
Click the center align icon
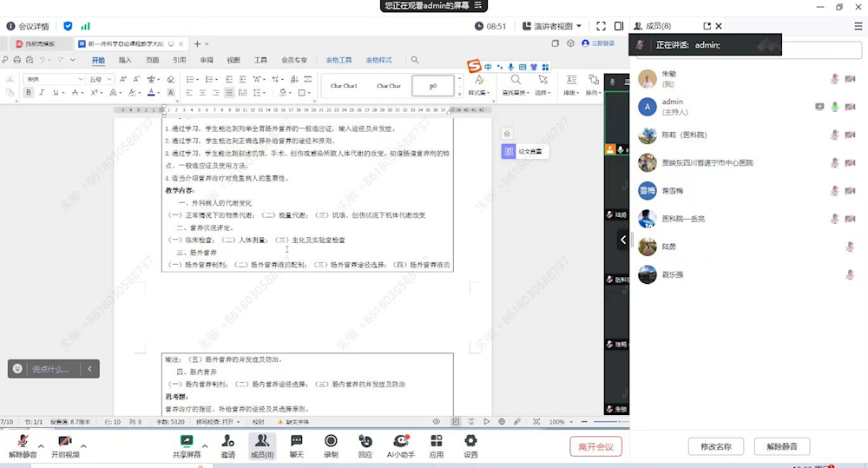[x=202, y=93]
